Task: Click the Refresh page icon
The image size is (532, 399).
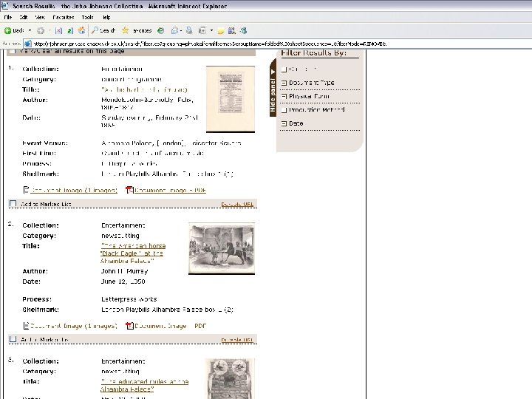Action: [x=70, y=31]
